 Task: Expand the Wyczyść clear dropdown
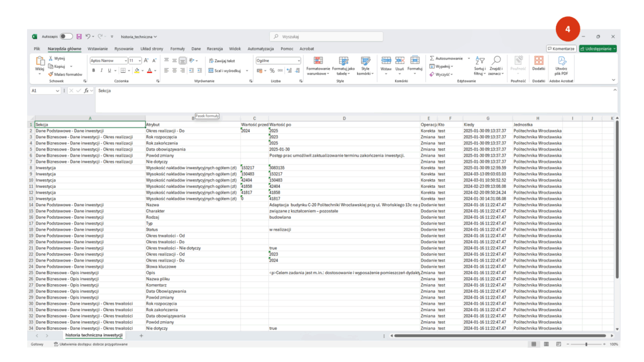(x=452, y=75)
